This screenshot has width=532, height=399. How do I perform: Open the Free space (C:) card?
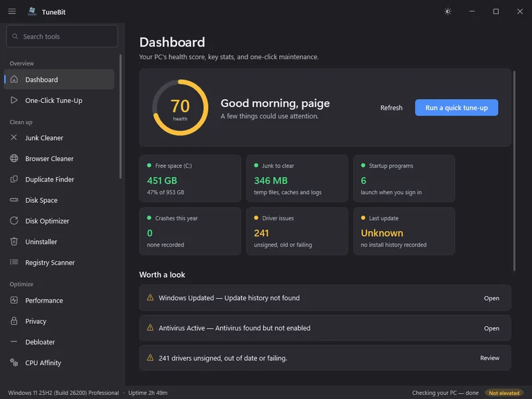tap(190, 178)
